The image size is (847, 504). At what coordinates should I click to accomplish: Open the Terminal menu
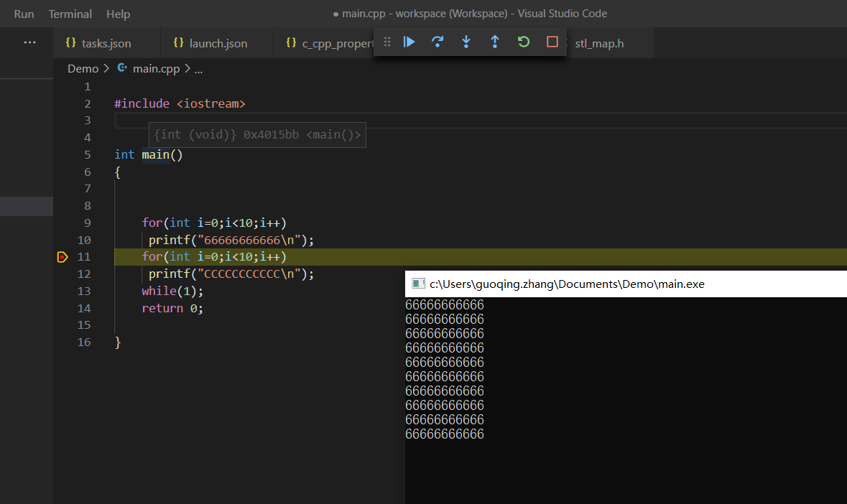[x=70, y=14]
